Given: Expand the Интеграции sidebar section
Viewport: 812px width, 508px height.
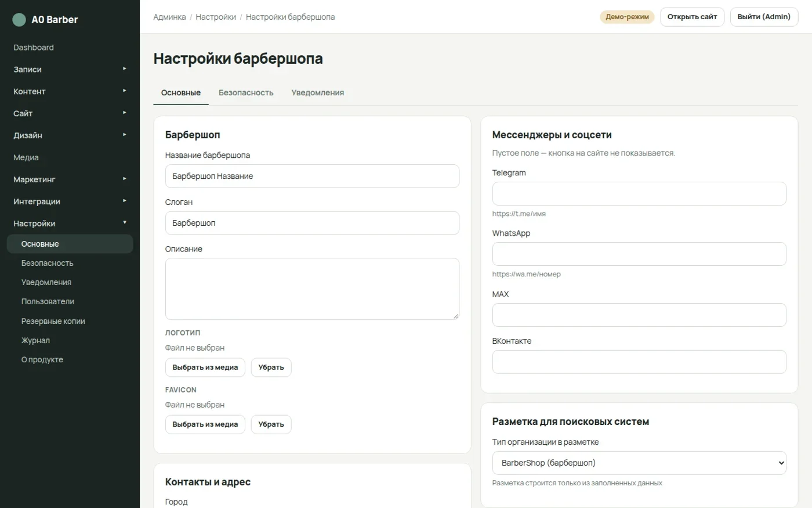Looking at the screenshot, I should (x=70, y=201).
